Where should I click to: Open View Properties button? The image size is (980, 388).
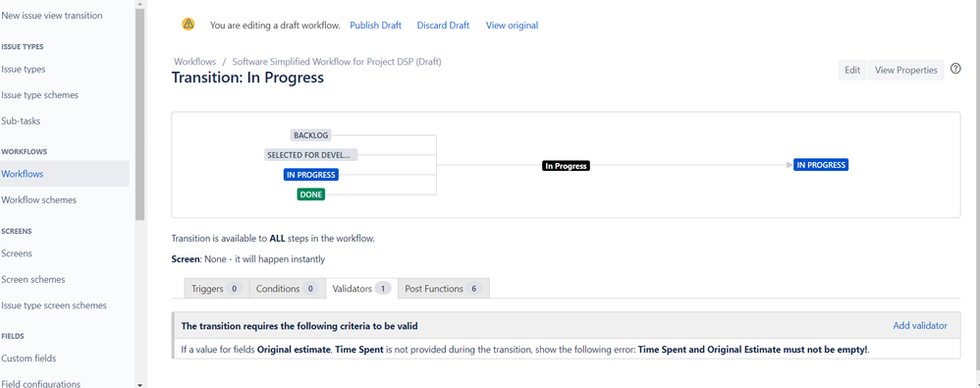(905, 70)
